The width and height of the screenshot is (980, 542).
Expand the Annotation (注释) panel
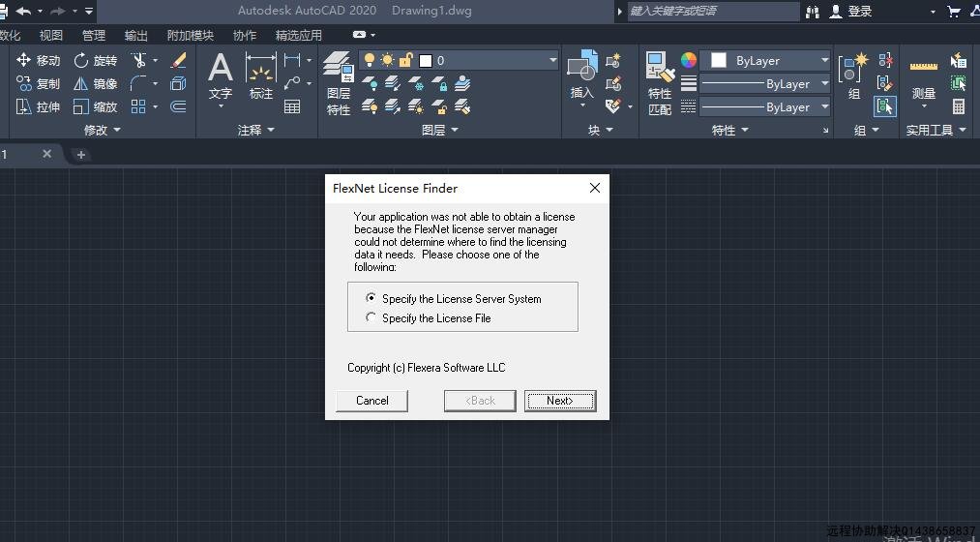pyautogui.click(x=255, y=130)
